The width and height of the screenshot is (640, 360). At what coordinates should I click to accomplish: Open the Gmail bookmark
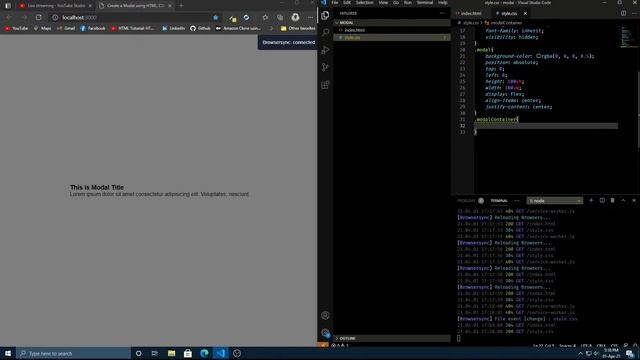66,28
